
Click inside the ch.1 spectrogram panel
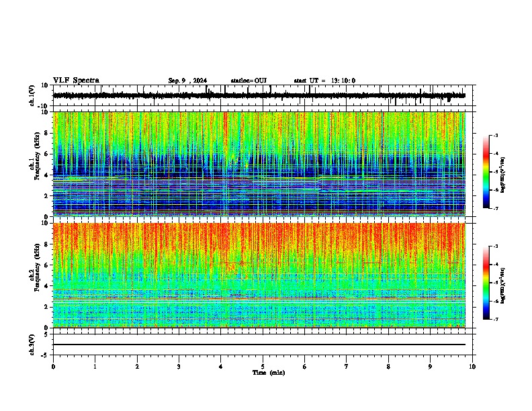[259, 164]
